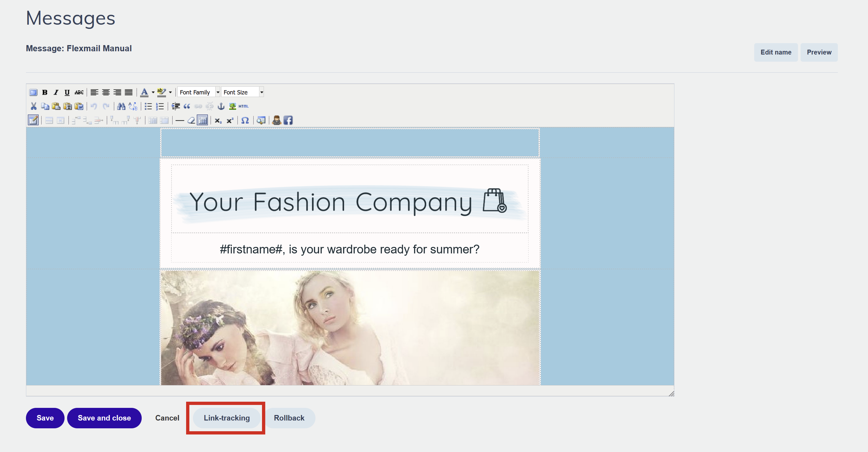Click the Facebook icon in the toolbar
The image size is (868, 452).
288,120
